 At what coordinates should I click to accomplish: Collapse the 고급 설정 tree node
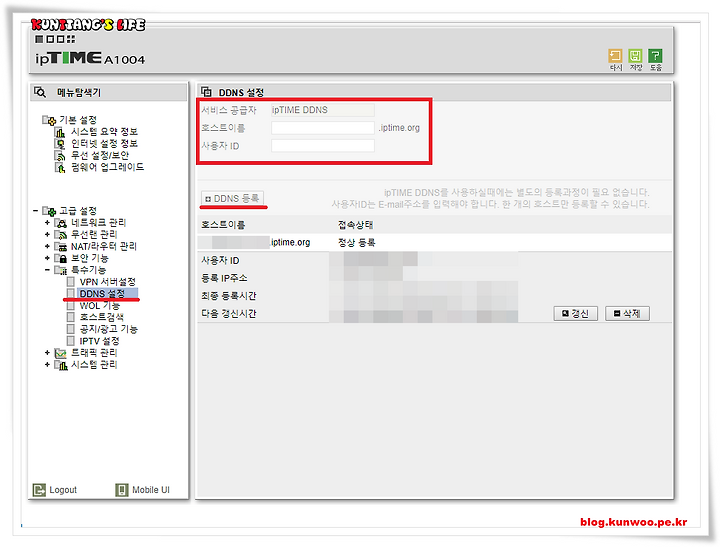(x=35, y=211)
